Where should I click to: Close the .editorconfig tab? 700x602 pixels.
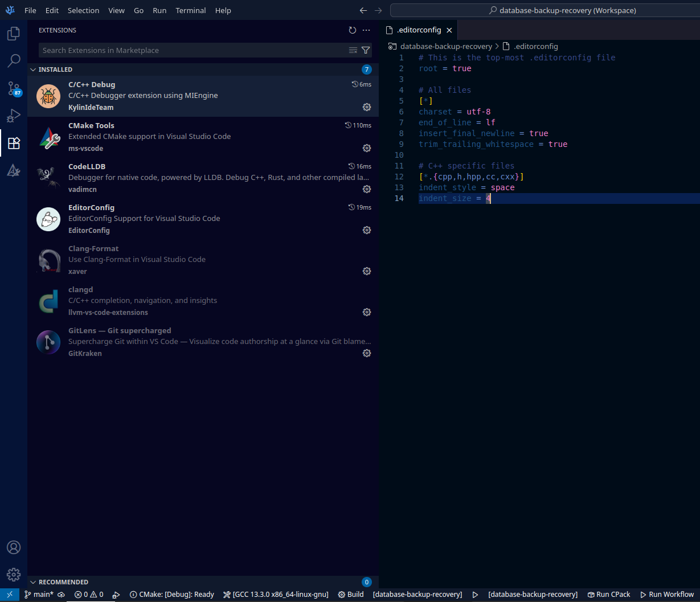449,30
